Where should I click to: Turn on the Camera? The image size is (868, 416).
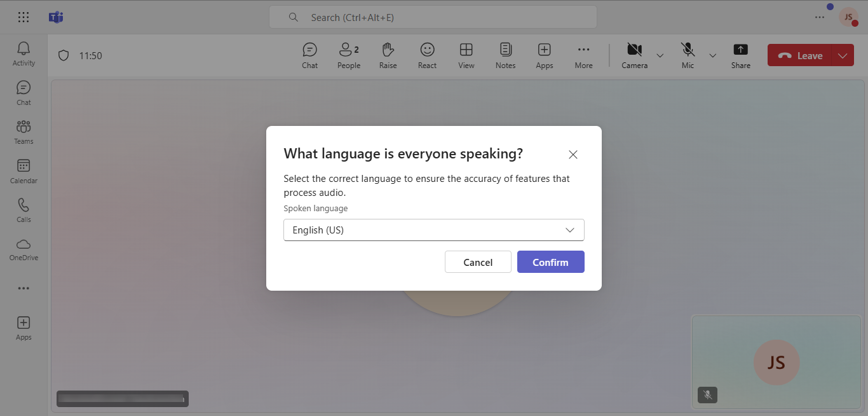click(634, 55)
